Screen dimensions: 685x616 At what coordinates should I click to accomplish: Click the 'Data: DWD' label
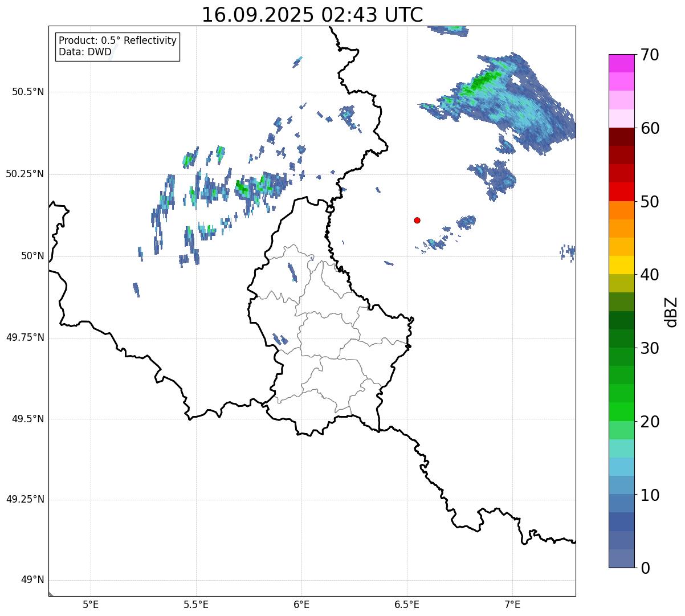85,52
